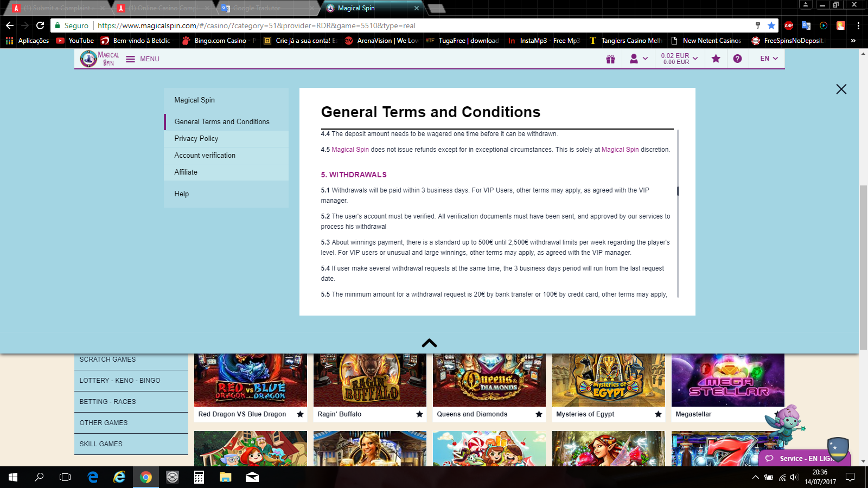Reload the page with refresh icon
Screen dimensions: 868x488
tap(40, 25)
